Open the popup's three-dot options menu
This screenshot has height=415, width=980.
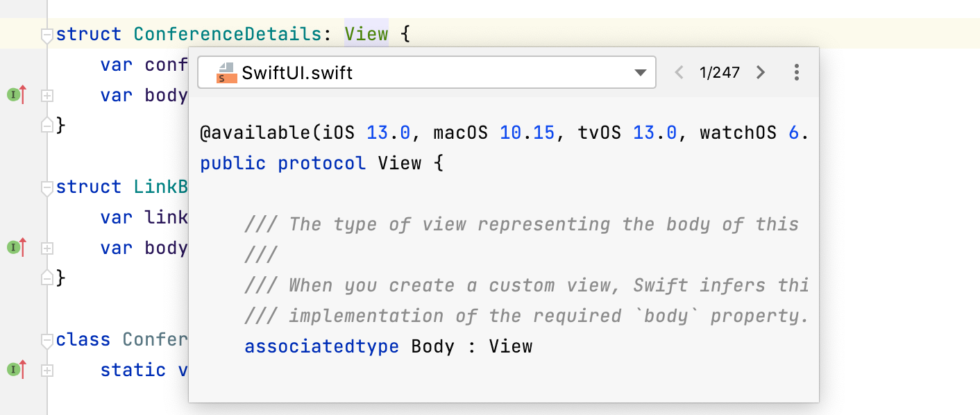coord(797,72)
